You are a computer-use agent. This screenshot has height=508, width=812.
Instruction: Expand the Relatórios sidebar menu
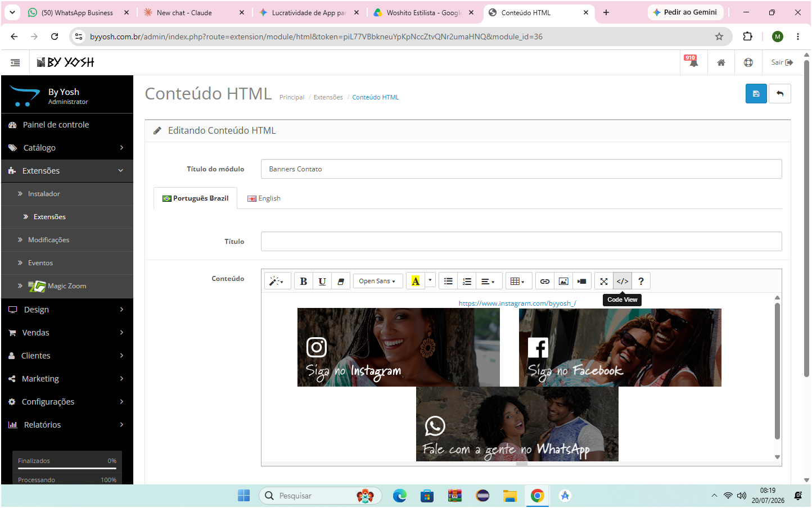coord(67,425)
